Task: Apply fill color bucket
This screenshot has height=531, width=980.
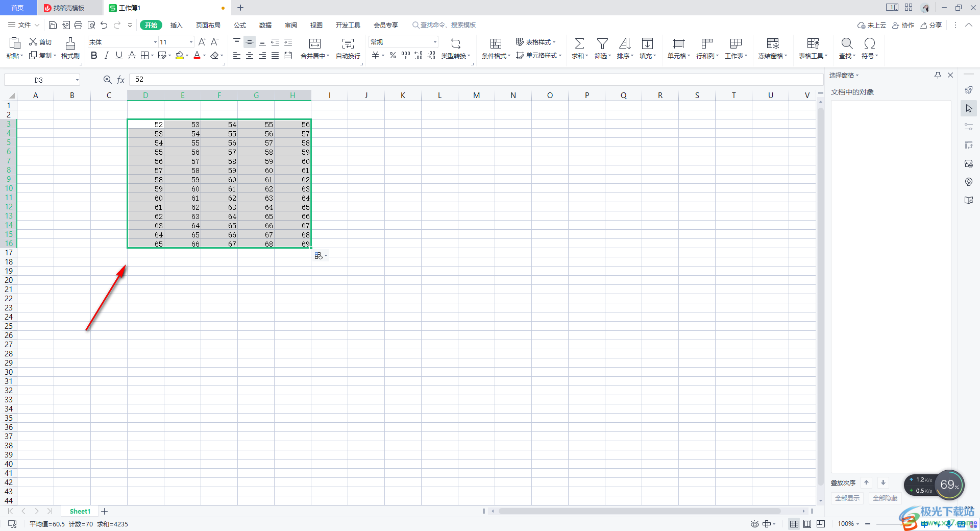Action: (x=180, y=55)
